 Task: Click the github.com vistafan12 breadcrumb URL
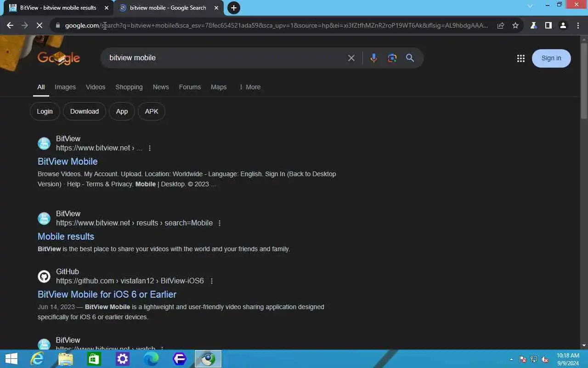130,281
